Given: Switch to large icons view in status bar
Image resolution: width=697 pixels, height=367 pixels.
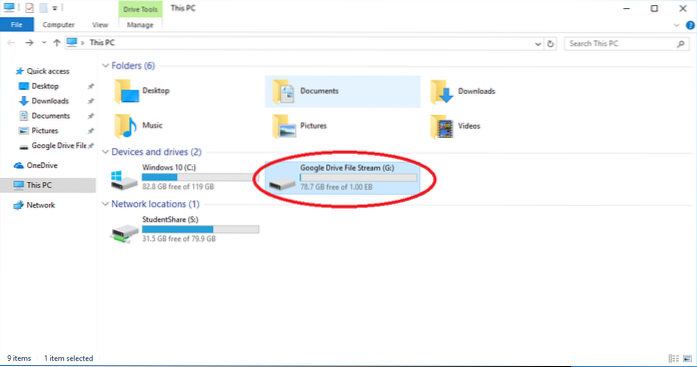Looking at the screenshot, I should click(x=687, y=359).
